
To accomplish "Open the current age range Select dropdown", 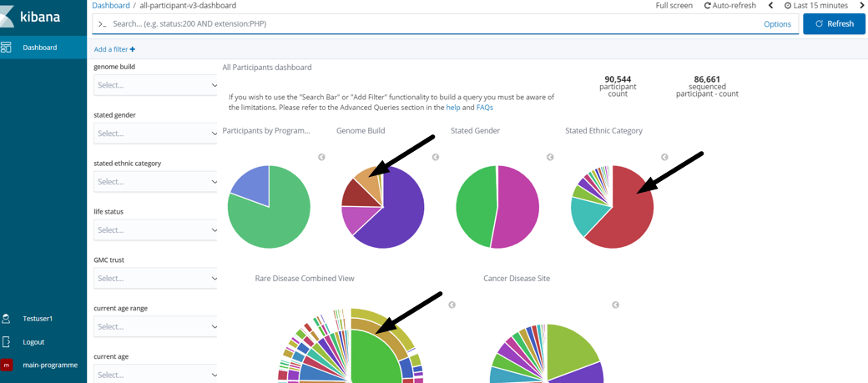I will pyautogui.click(x=155, y=326).
